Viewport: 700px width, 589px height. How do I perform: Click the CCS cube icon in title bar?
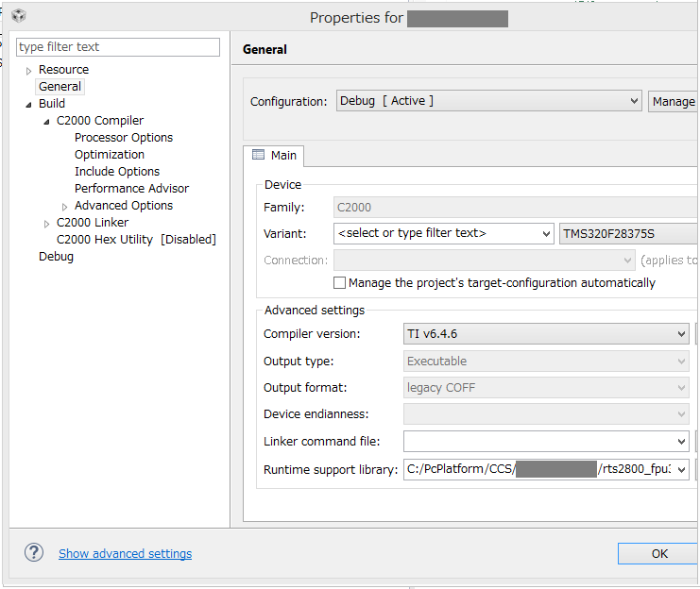click(19, 16)
